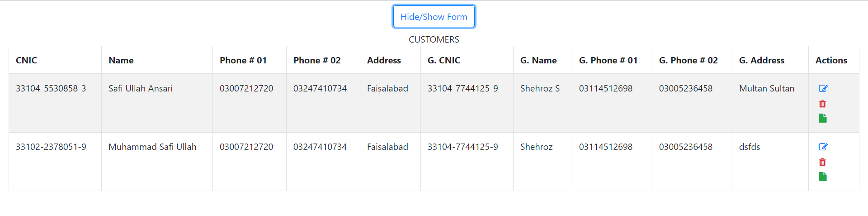Delete the Muhammad Safi Ullah customer row

822,162
